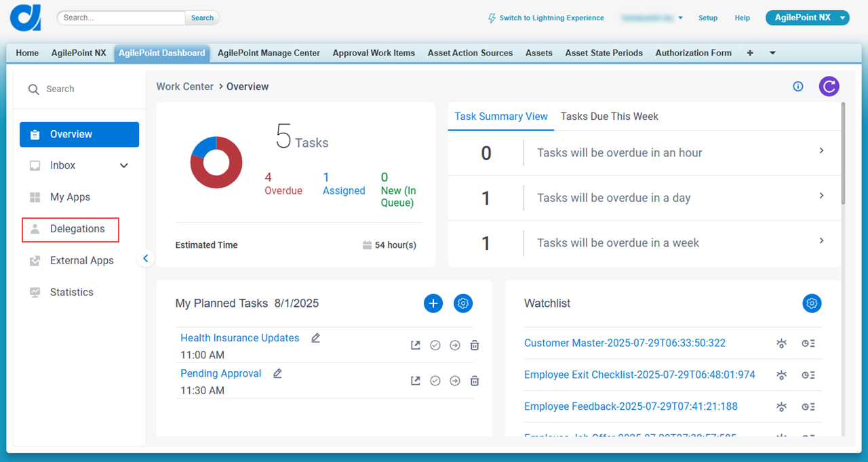This screenshot has width=868, height=462.
Task: Click the clock-list icon for Employee Feedback
Action: coord(808,407)
